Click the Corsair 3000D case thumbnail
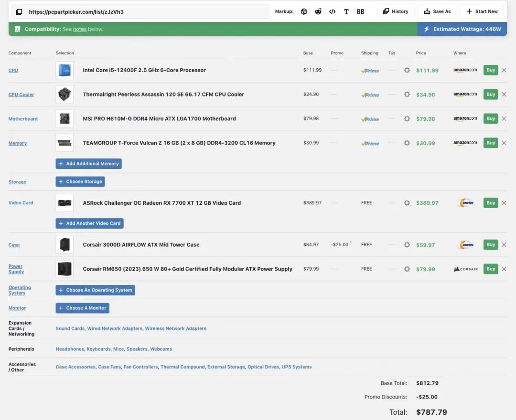The image size is (516, 420). click(64, 245)
